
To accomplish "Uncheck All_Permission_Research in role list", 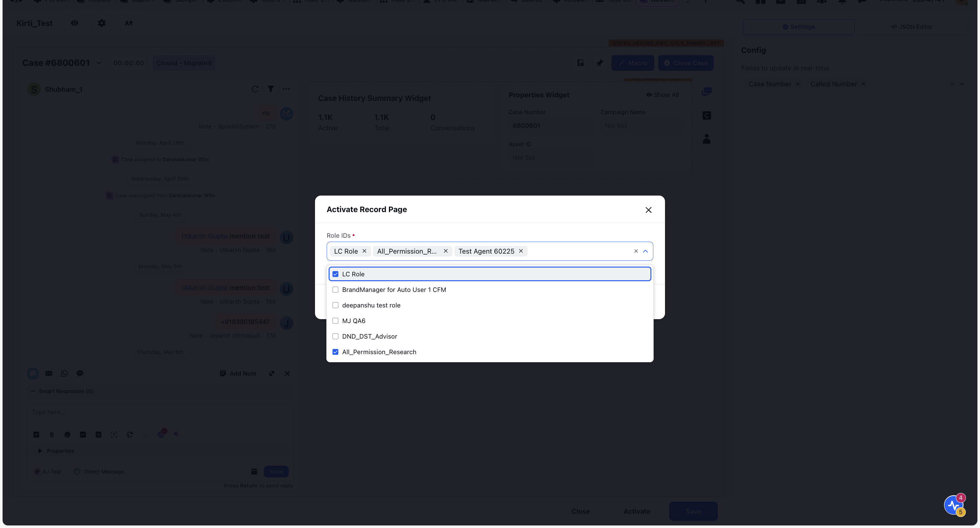I will tap(335, 352).
